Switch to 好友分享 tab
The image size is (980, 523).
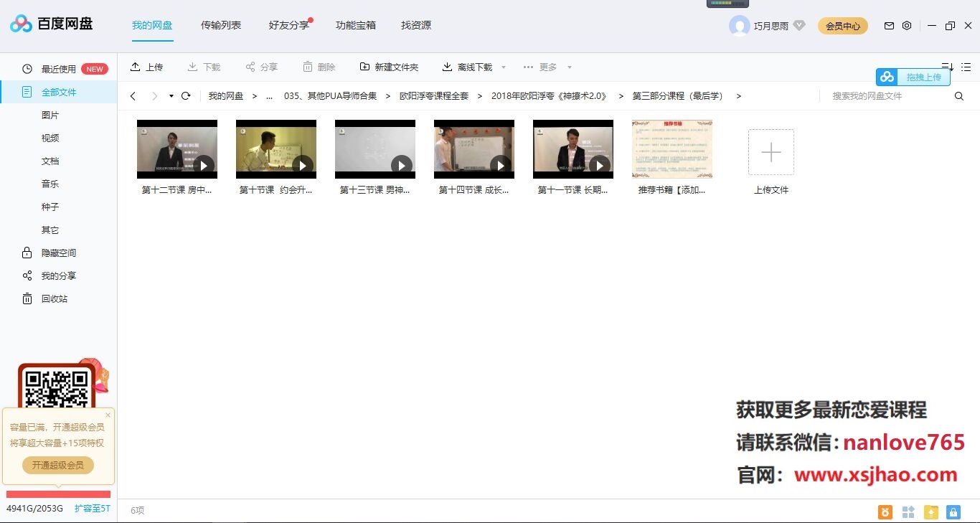coord(289,25)
